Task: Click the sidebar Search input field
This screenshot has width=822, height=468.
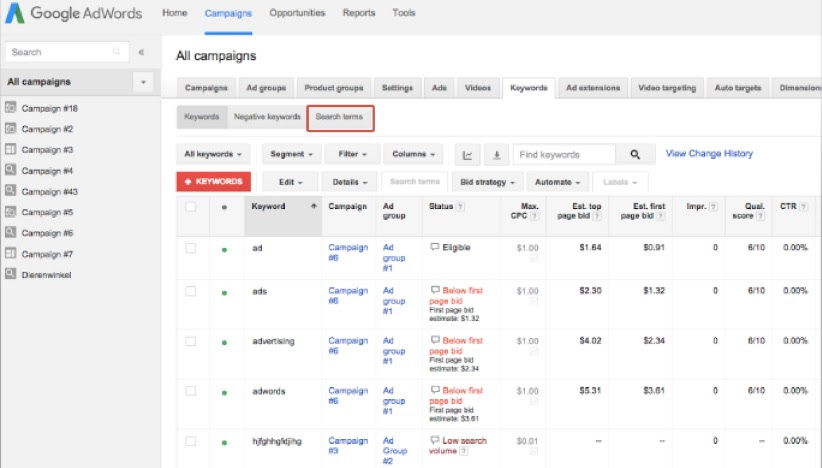Action: point(67,52)
